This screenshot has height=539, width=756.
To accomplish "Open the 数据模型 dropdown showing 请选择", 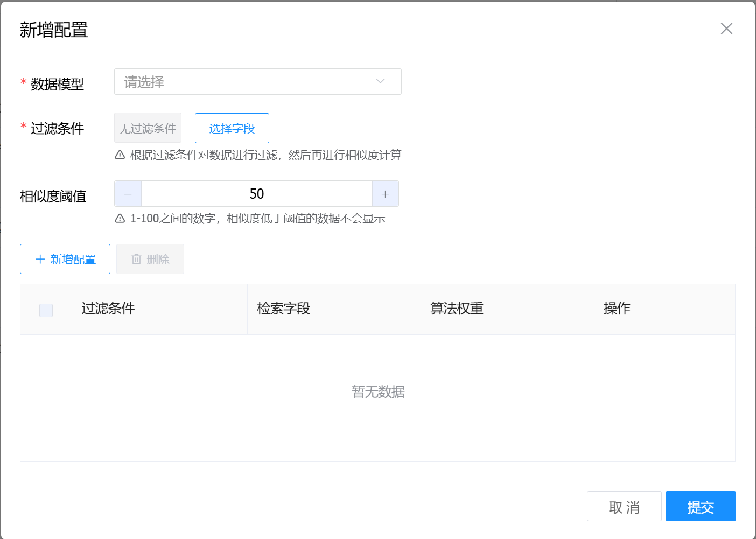I will pyautogui.click(x=248, y=82).
